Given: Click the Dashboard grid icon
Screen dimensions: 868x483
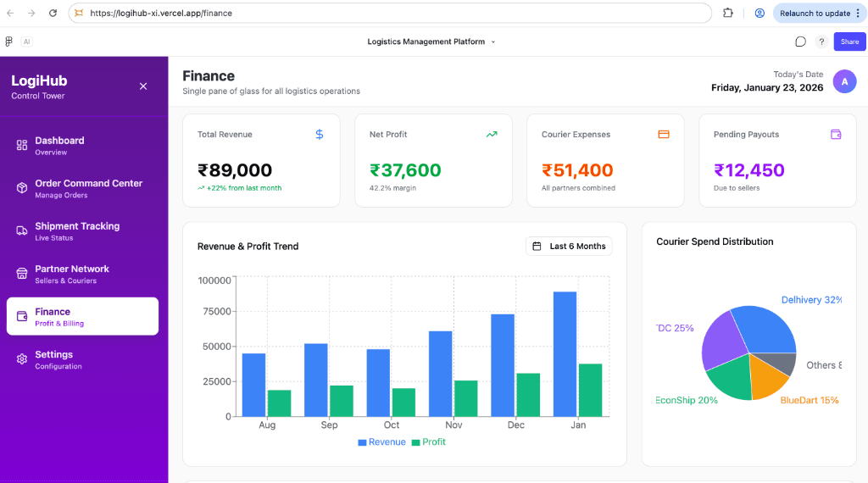Looking at the screenshot, I should tap(21, 145).
